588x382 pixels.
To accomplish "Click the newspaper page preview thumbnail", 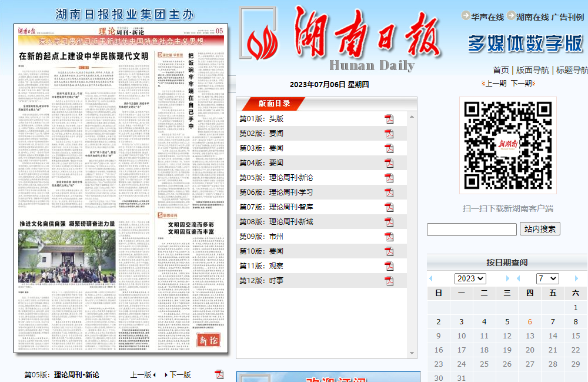I will pyautogui.click(x=121, y=188).
